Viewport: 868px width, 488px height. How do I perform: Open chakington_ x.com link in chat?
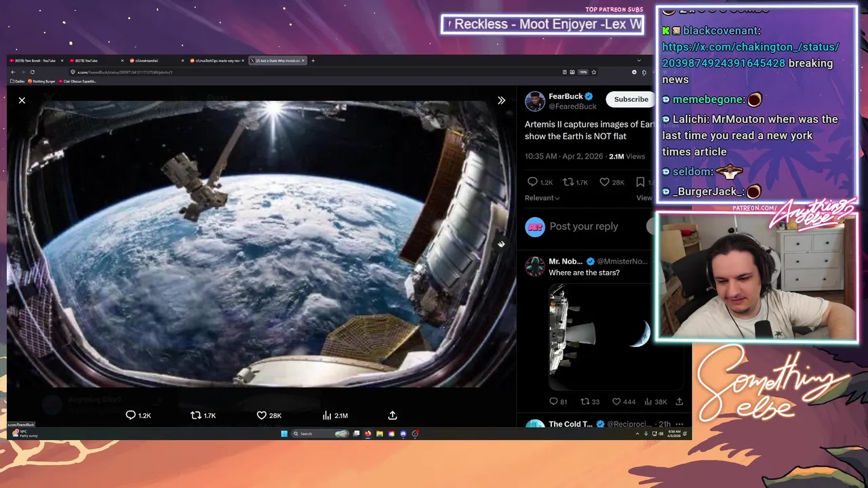coord(751,55)
